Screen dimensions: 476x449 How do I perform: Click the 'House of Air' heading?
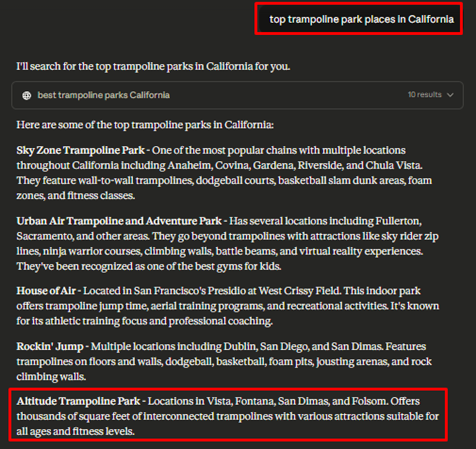point(46,291)
